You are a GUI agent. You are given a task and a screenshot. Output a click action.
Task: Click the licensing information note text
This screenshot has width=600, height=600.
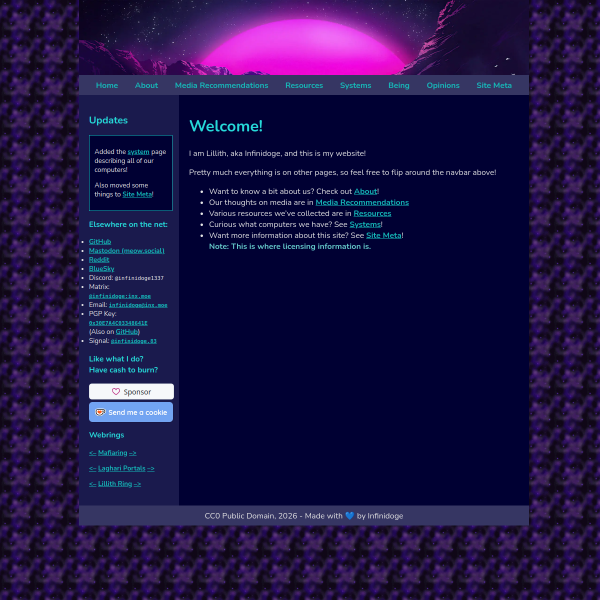pyautogui.click(x=290, y=247)
